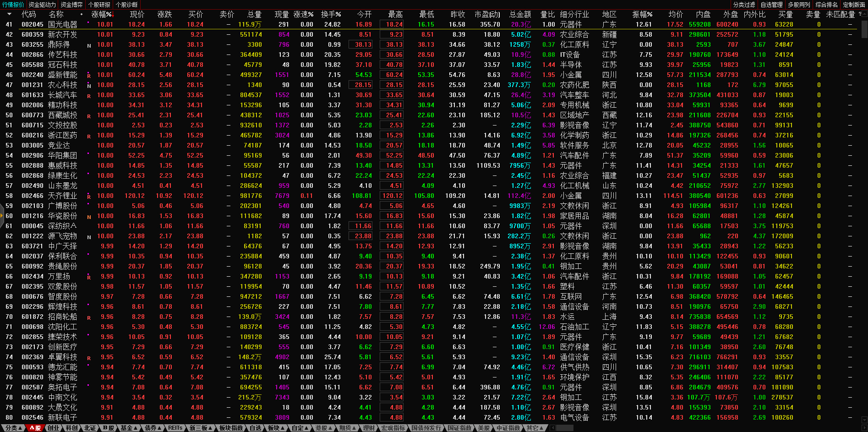
Task: Click the R marker beside 盛新锂能
Action: point(89,76)
